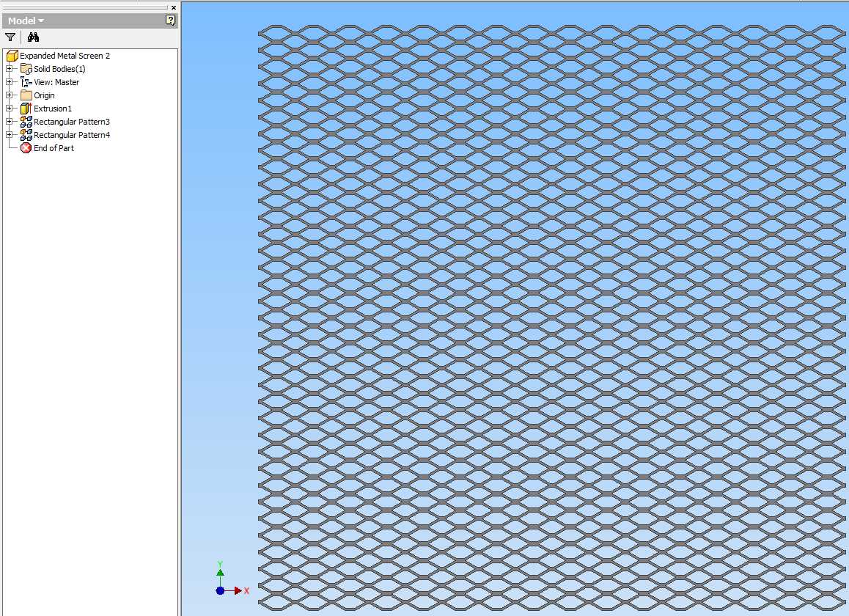Open the Model browser dropdown
The width and height of the screenshot is (849, 616).
pyautogui.click(x=26, y=21)
